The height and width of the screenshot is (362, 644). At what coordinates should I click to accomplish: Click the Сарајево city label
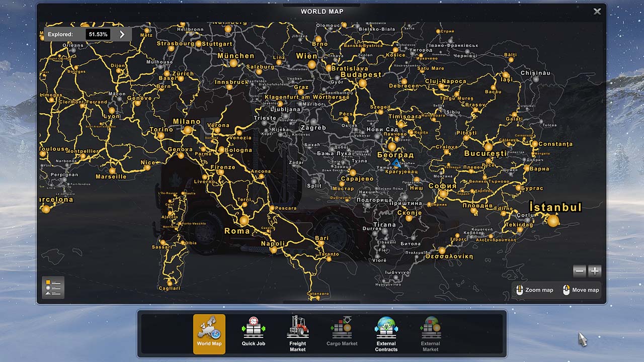point(357,178)
